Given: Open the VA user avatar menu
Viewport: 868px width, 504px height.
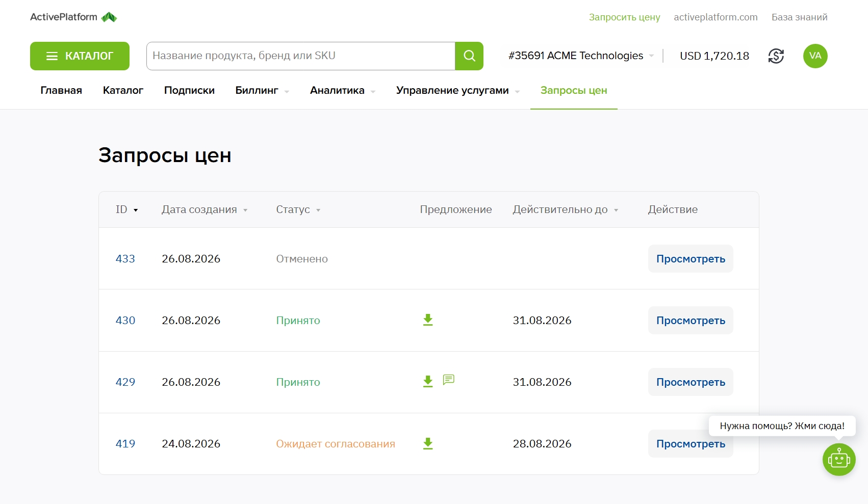Looking at the screenshot, I should (815, 56).
